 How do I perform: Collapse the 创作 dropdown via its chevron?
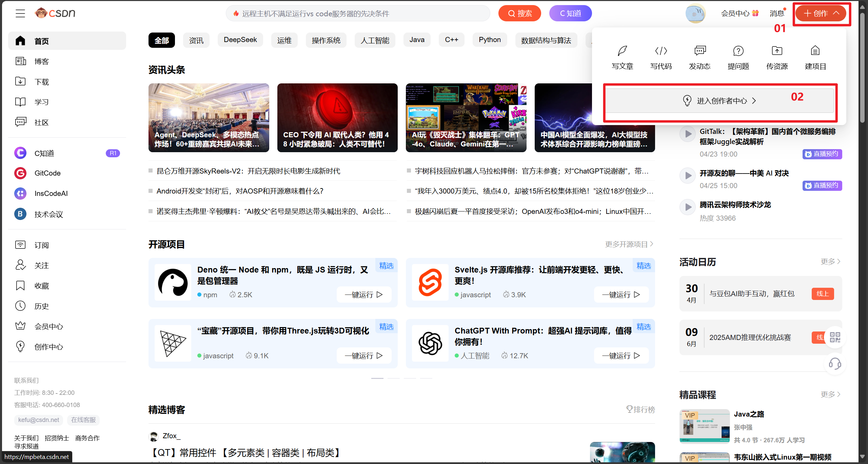pos(836,13)
